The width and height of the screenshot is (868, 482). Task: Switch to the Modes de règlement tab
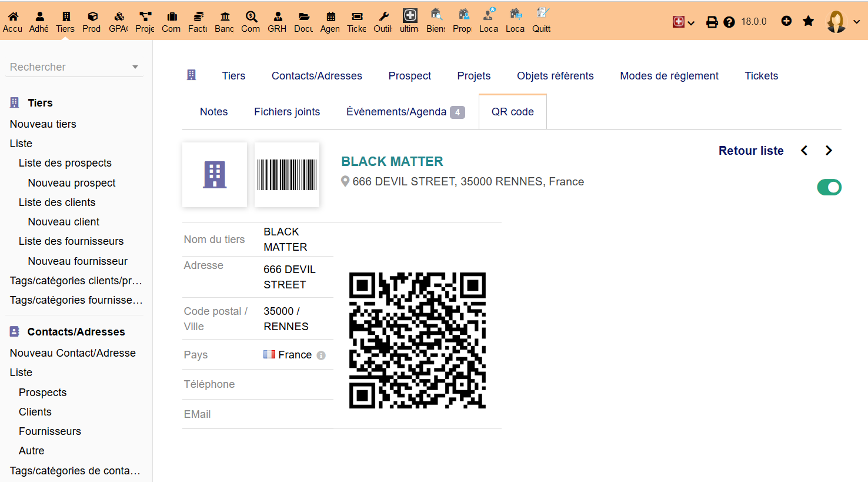click(669, 76)
